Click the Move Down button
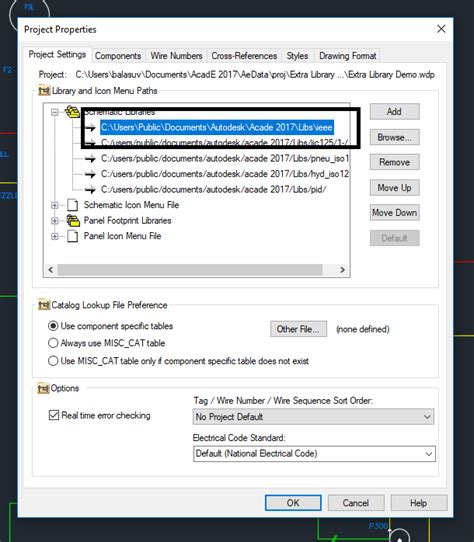 pos(394,213)
